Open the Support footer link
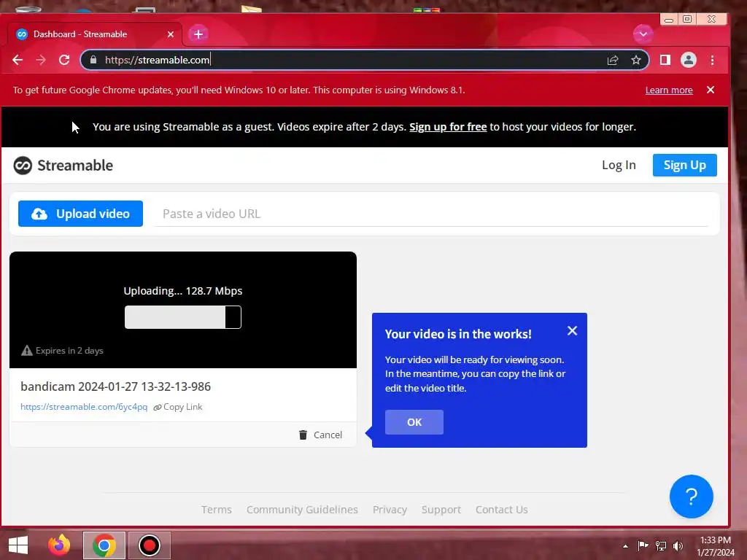Image resolution: width=747 pixels, height=560 pixels. (x=441, y=510)
